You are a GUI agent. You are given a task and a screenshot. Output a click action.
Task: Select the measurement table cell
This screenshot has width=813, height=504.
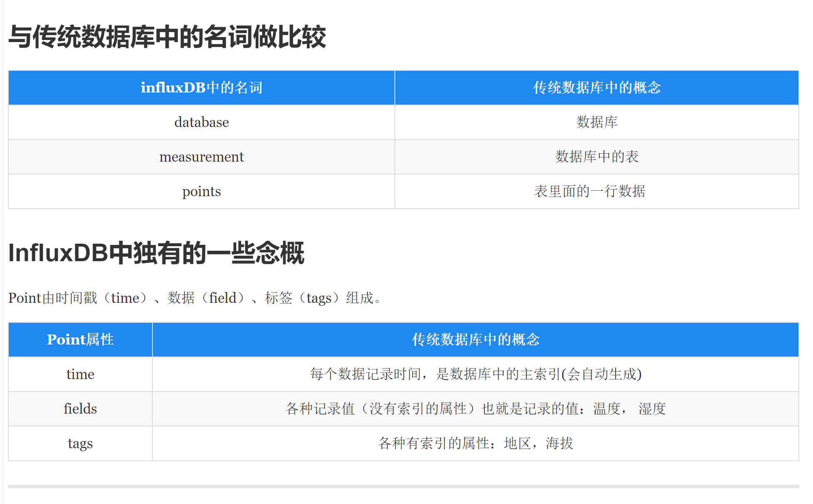pyautogui.click(x=202, y=157)
